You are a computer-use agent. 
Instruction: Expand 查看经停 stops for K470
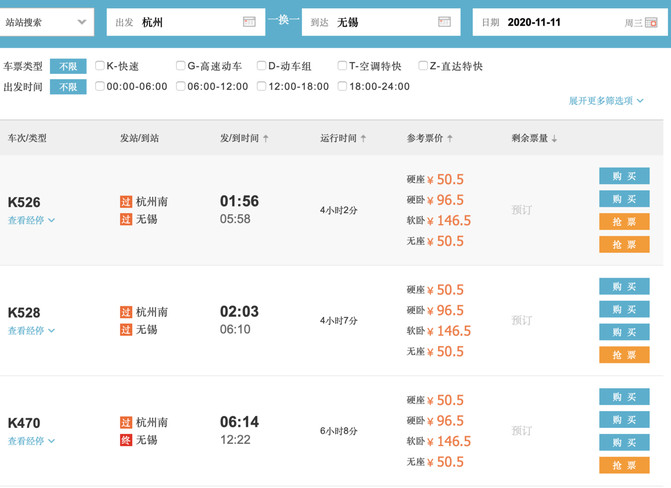(31, 441)
